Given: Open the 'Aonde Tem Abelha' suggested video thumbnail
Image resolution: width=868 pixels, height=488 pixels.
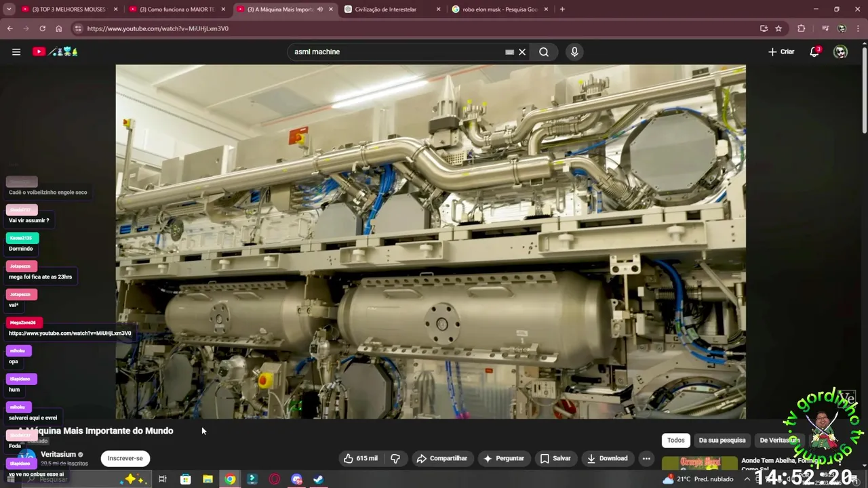Looking at the screenshot, I should 699,463.
